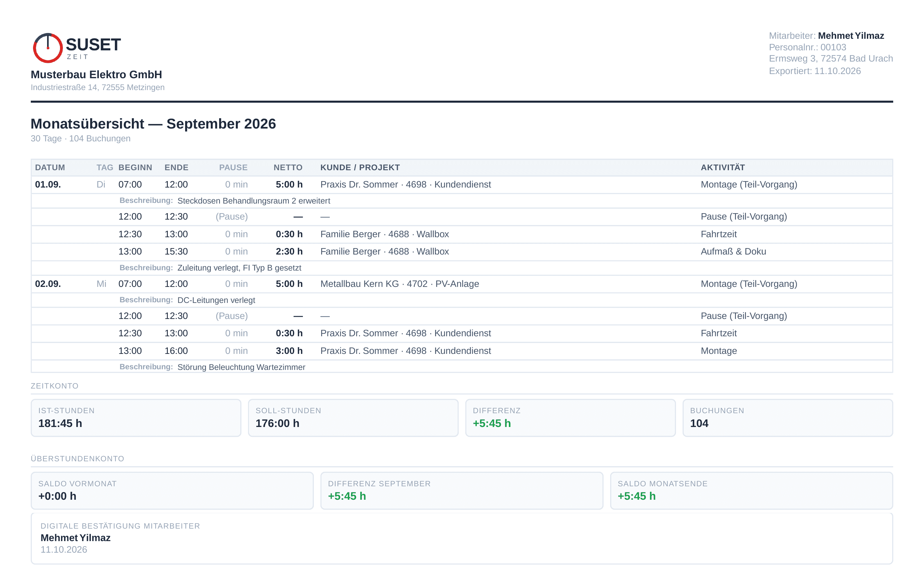
Task: Click the Saldo Monatsende card
Action: coord(751,491)
